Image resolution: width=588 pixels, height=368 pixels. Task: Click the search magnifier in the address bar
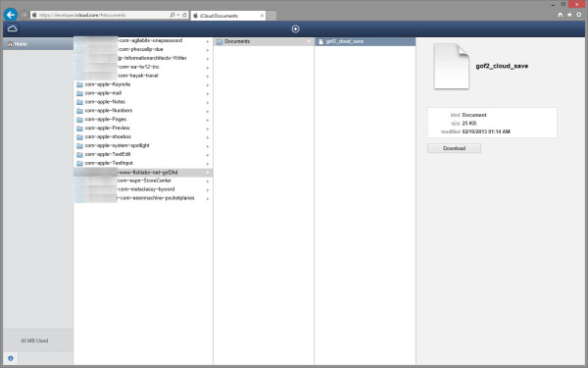pyautogui.click(x=171, y=15)
